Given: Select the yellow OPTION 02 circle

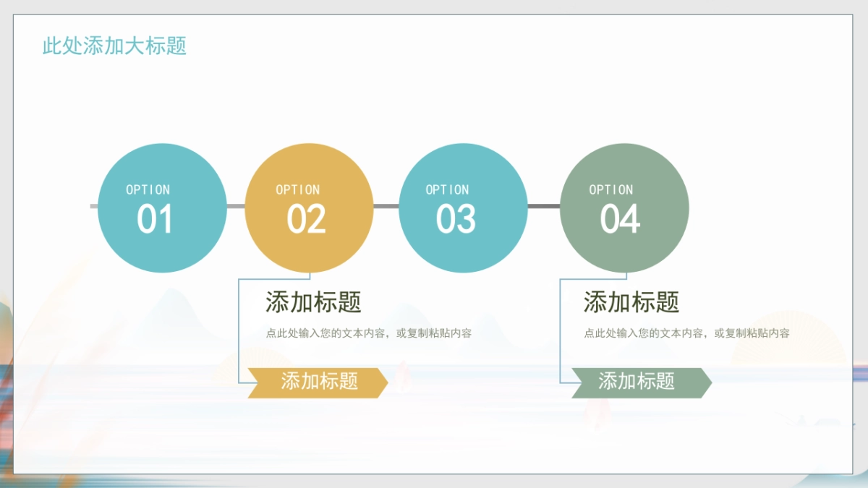Looking at the screenshot, I should pyautogui.click(x=310, y=207).
